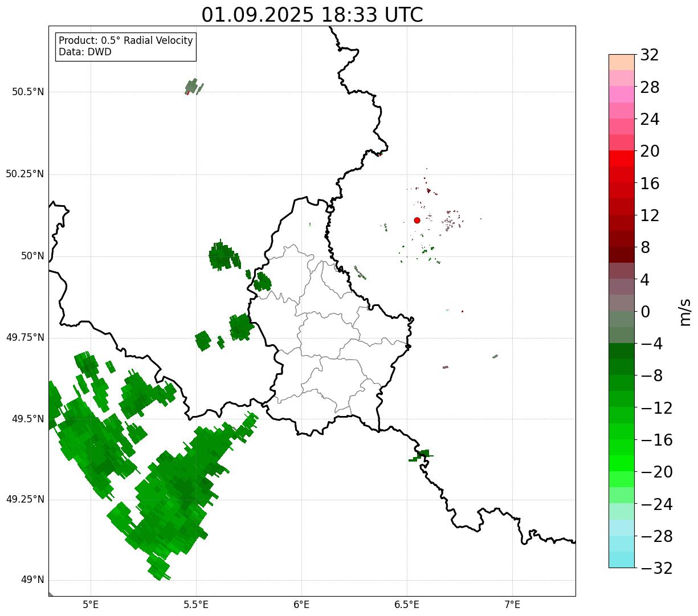Click the green radar echo near 50°N 5.6°E
Image resolution: width=698 pixels, height=616 pixels.
pyautogui.click(x=223, y=256)
